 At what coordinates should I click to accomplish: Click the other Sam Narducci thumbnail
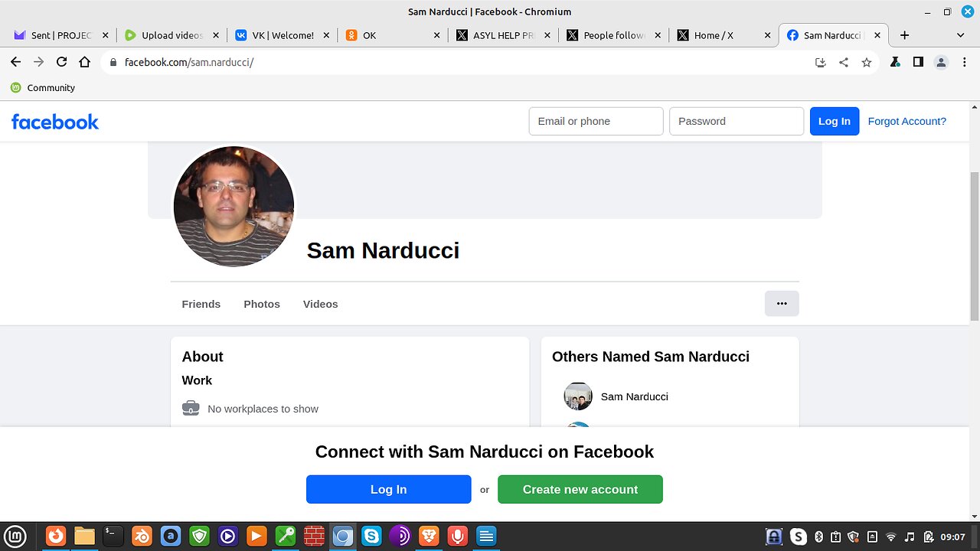click(578, 396)
